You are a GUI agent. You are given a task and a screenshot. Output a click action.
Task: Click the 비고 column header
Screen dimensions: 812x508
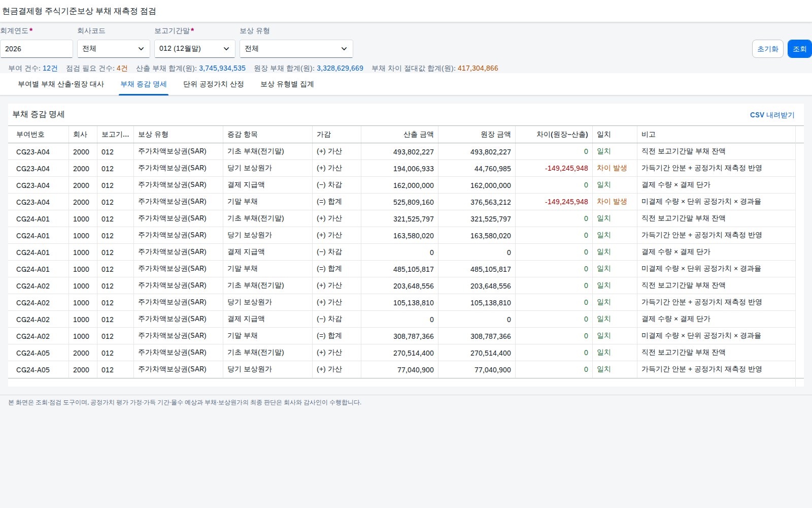point(717,135)
